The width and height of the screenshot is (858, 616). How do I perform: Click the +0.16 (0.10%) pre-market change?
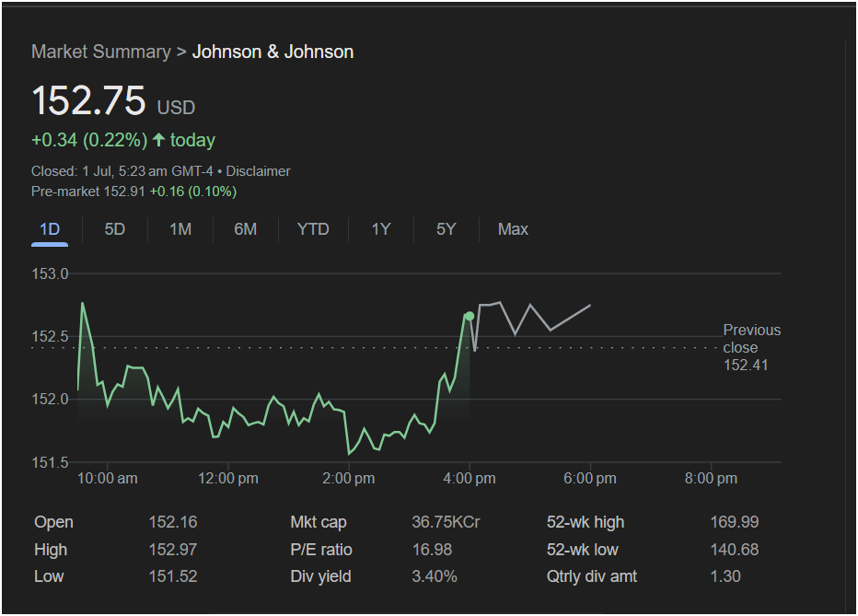pos(193,192)
